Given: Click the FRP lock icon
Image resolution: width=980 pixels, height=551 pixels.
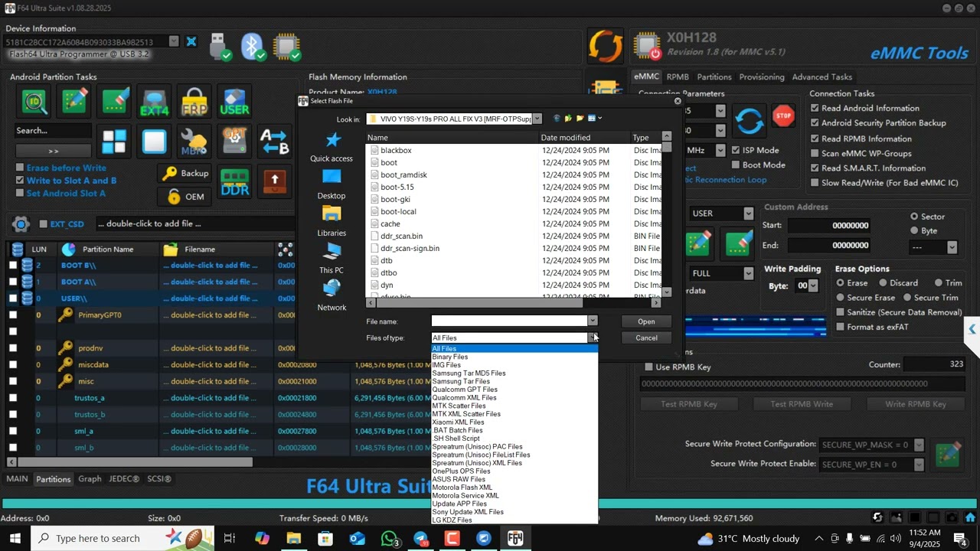Looking at the screenshot, I should (194, 102).
